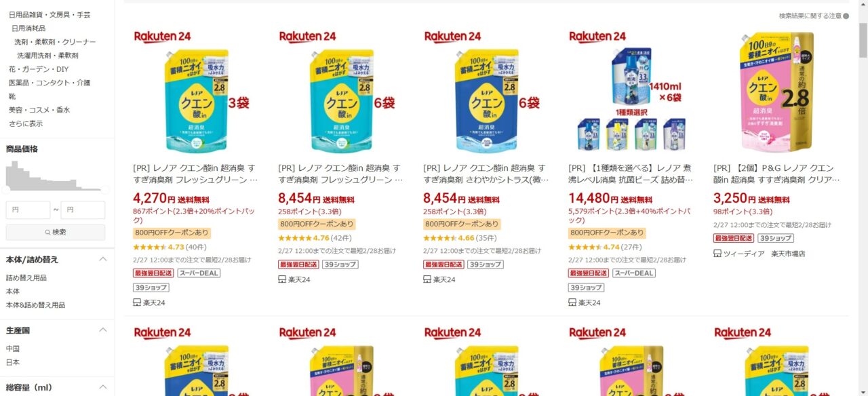Open 美容・コスメ・香水 category
The image size is (868, 396).
coord(39,110)
